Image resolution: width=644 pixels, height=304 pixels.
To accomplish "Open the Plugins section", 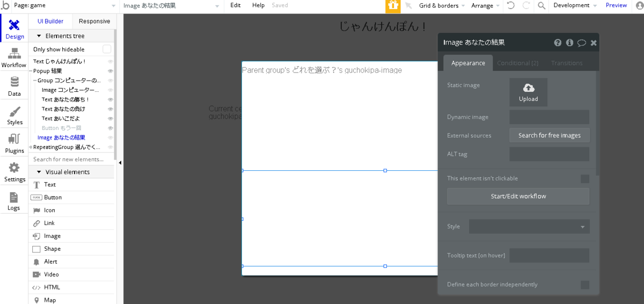I will tap(14, 143).
